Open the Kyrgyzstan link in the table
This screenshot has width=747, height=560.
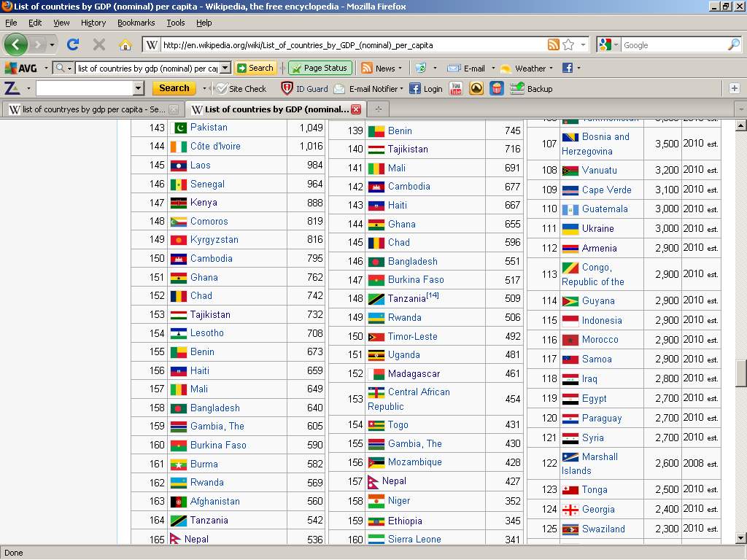coord(214,240)
